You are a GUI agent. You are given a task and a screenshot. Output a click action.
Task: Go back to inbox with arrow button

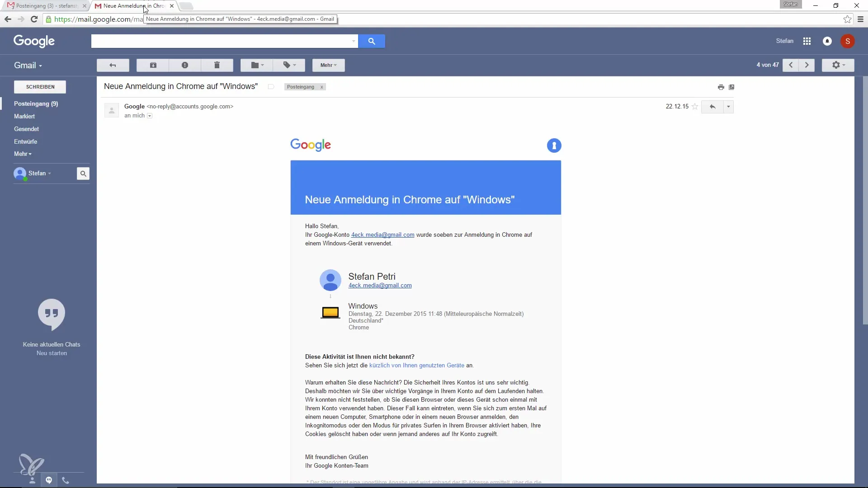point(113,66)
